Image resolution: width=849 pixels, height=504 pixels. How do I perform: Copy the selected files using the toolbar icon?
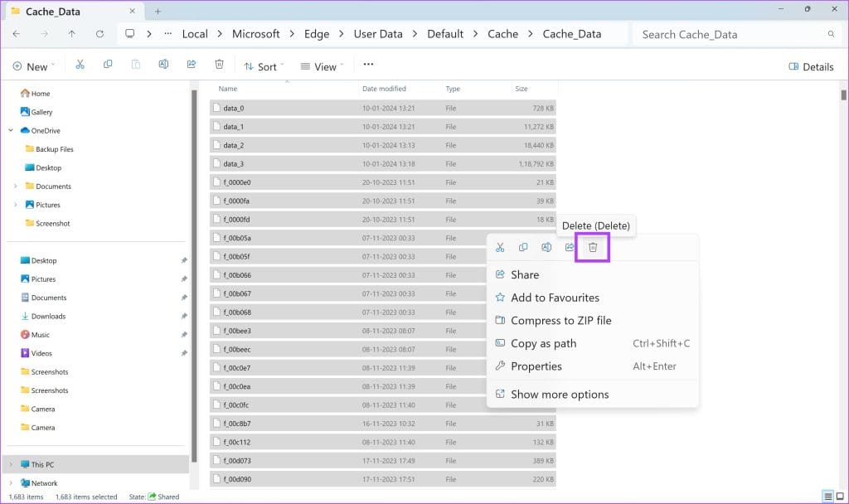[107, 64]
